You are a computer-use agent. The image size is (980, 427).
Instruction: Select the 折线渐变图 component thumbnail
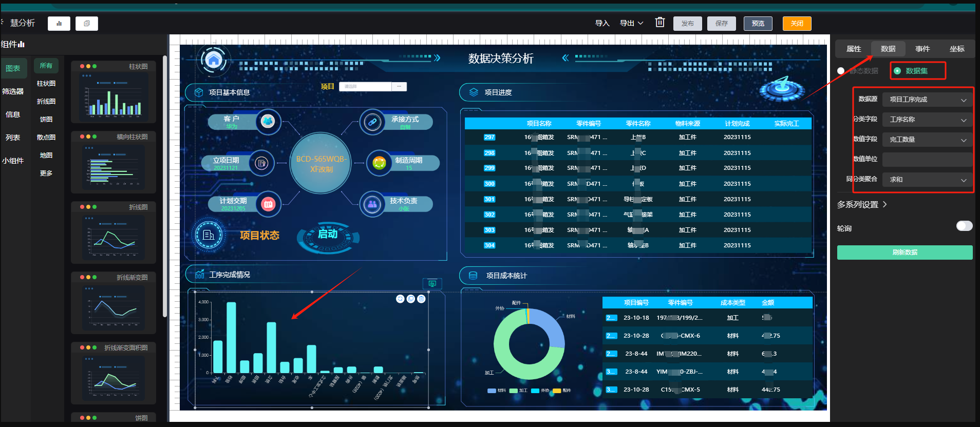(x=114, y=302)
